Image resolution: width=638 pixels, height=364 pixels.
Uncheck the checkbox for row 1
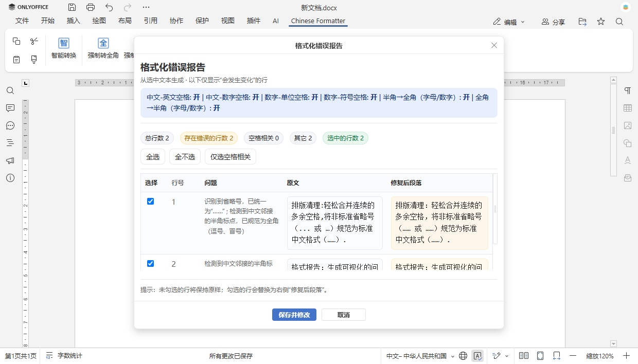(151, 201)
